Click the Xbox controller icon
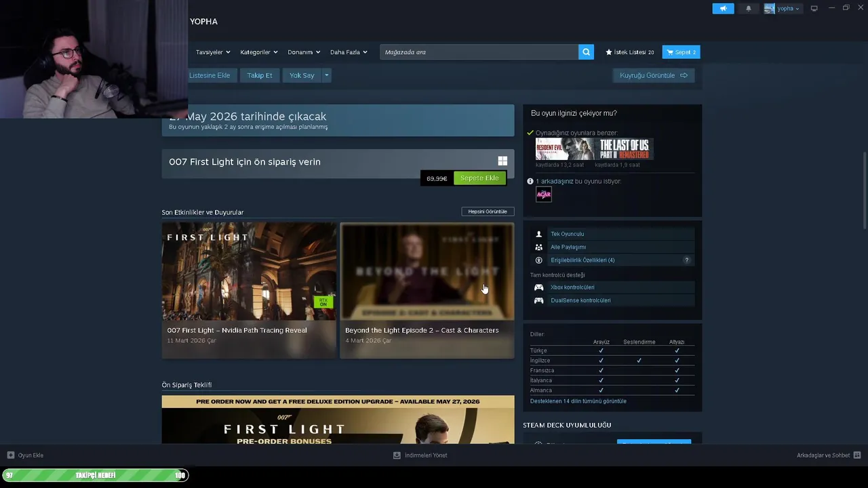This screenshot has height=488, width=868. (539, 287)
